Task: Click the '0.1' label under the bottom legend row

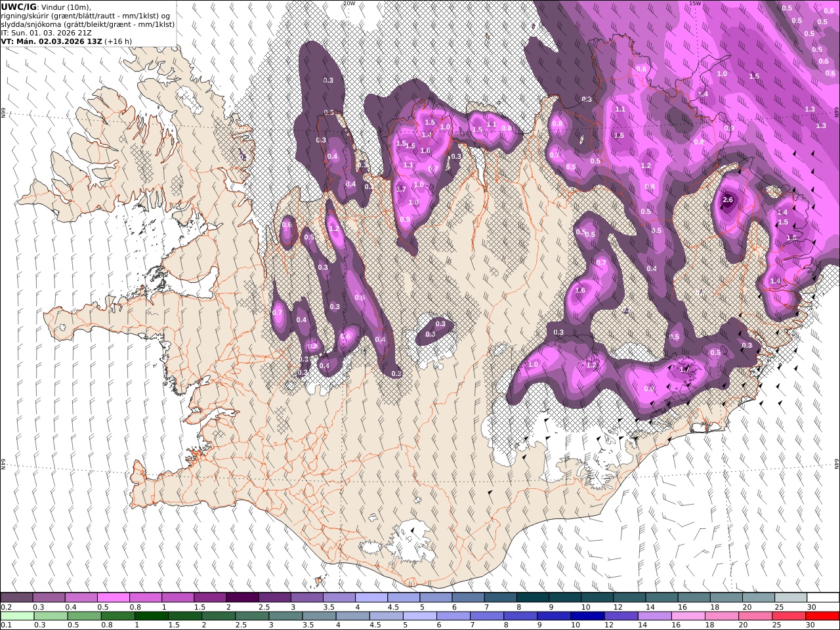Action: [x=5, y=625]
